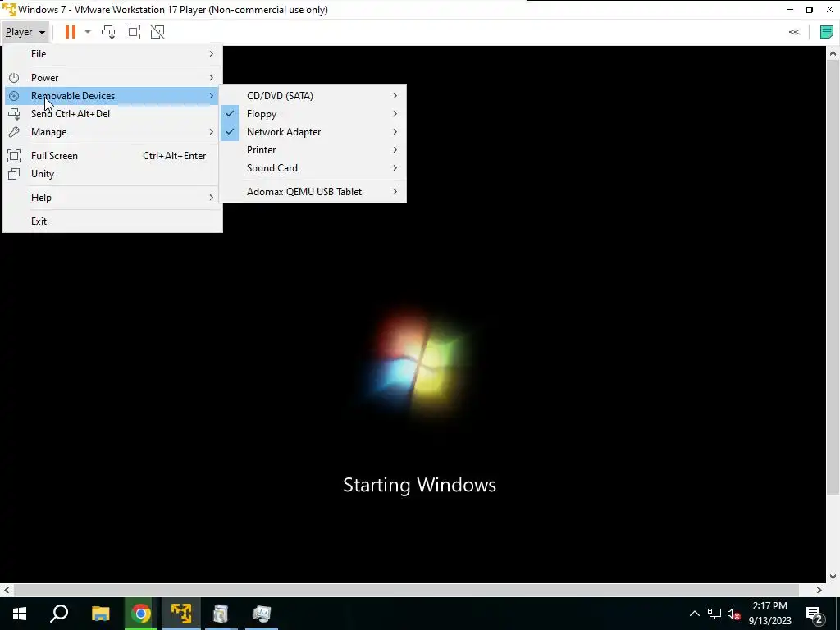Image resolution: width=840 pixels, height=630 pixels.
Task: Click the horizontal scrollbar left arrow
Action: [7, 591]
